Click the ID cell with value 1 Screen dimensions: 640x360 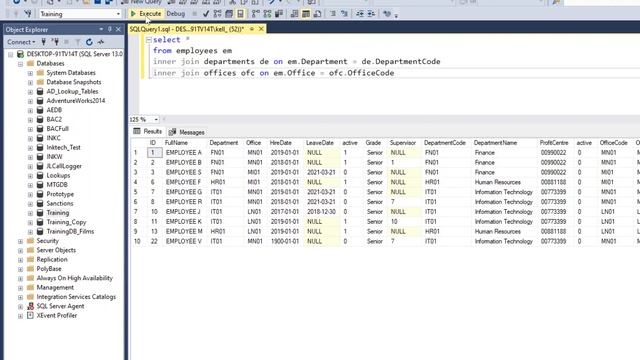(154, 153)
